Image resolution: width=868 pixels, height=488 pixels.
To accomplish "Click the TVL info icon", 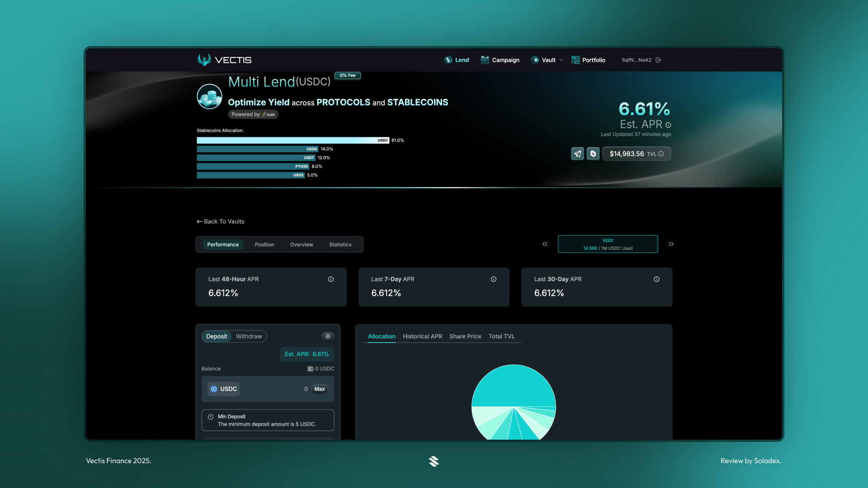I will (661, 154).
